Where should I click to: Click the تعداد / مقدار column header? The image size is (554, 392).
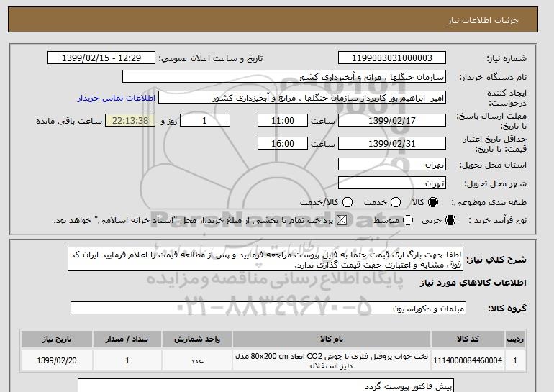(x=127, y=339)
